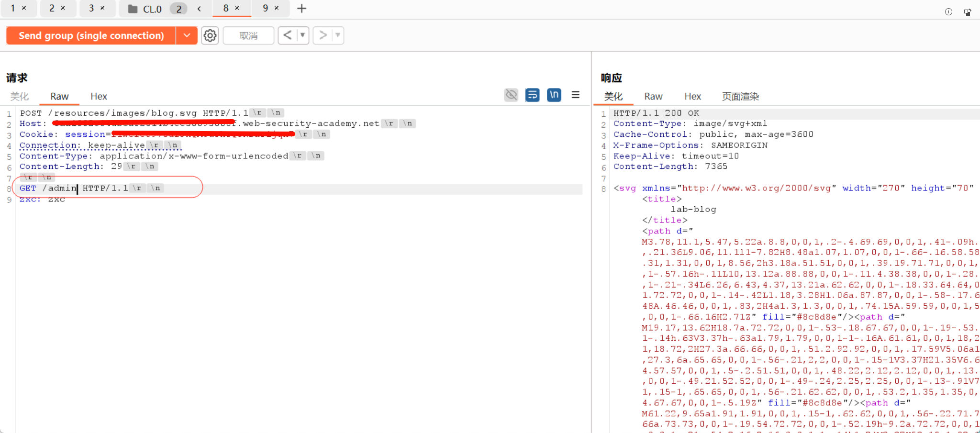Open the Repeater send settings gear
The height and width of the screenshot is (433, 980).
[210, 35]
